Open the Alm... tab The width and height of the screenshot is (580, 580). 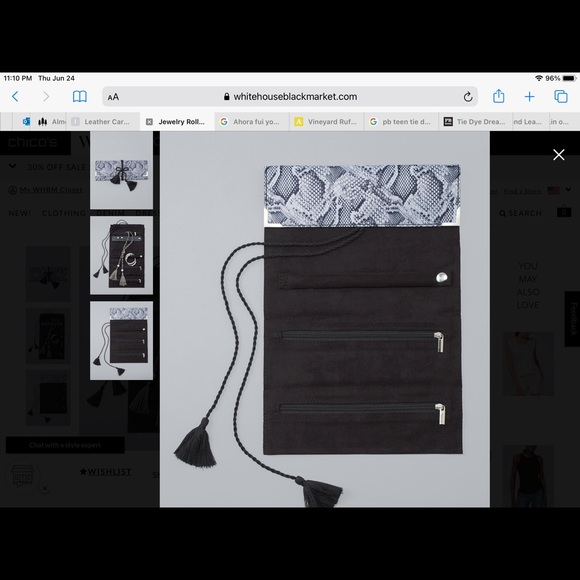[x=51, y=122]
